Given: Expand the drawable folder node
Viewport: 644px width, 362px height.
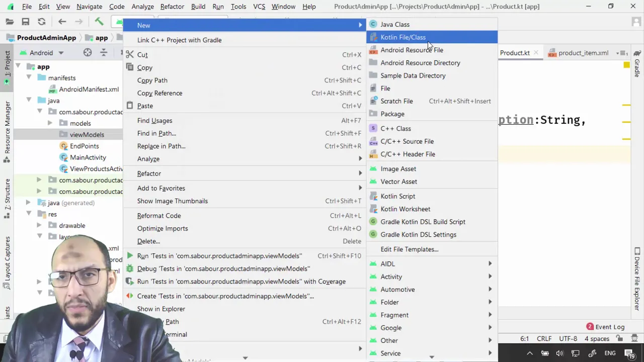Looking at the screenshot, I should tap(39, 225).
